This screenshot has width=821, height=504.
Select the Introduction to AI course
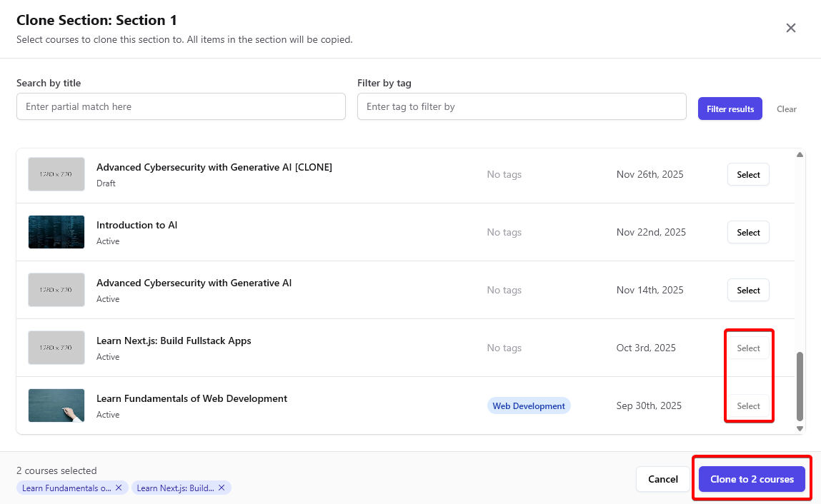point(748,233)
